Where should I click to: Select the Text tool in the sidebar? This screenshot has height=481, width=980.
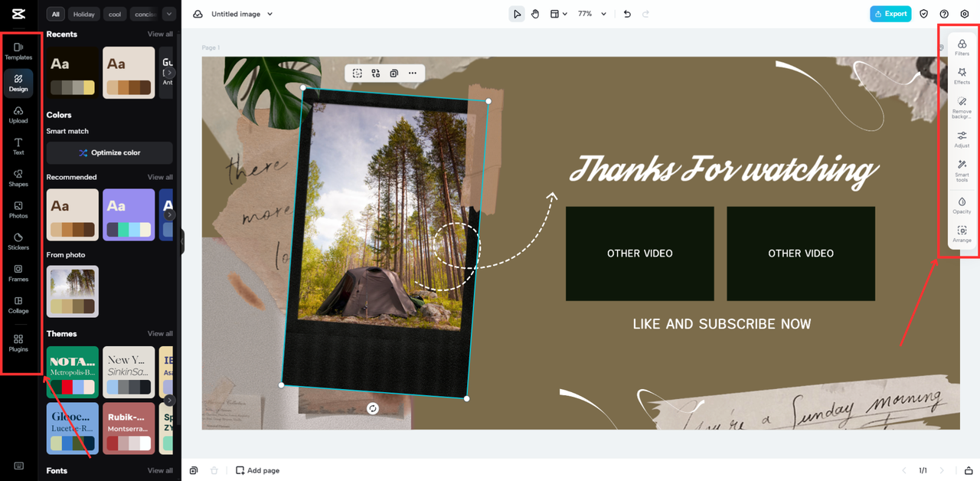click(18, 146)
